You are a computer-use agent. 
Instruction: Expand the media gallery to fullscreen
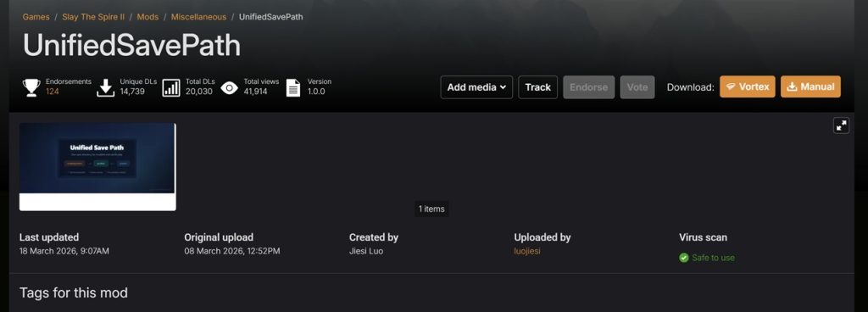click(841, 125)
